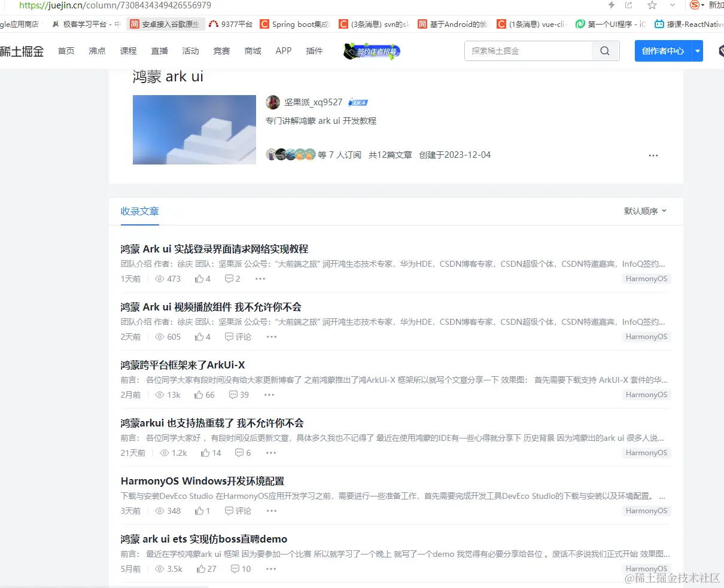
Task: Open ellipsis menu for 视频播放组件 article
Action: pyautogui.click(x=272, y=337)
